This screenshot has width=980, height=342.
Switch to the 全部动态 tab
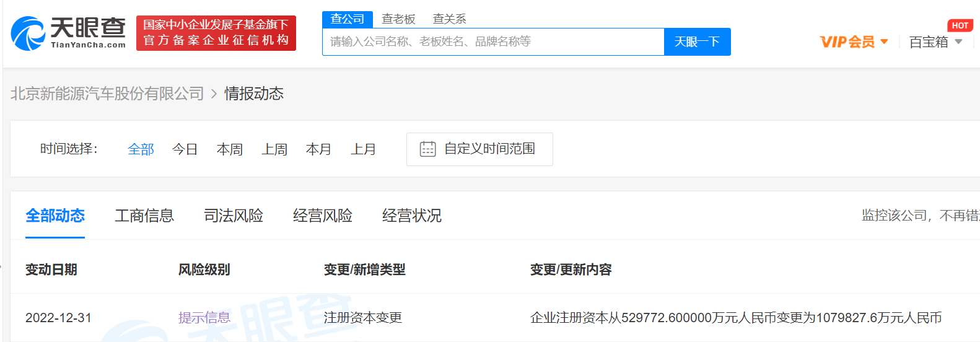55,216
